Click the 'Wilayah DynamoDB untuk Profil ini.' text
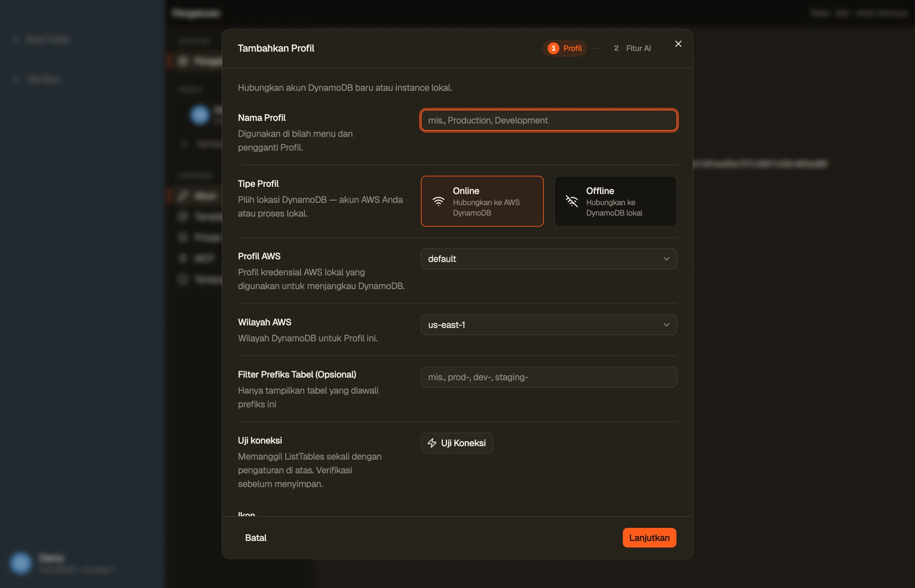The width and height of the screenshot is (915, 588). click(308, 338)
